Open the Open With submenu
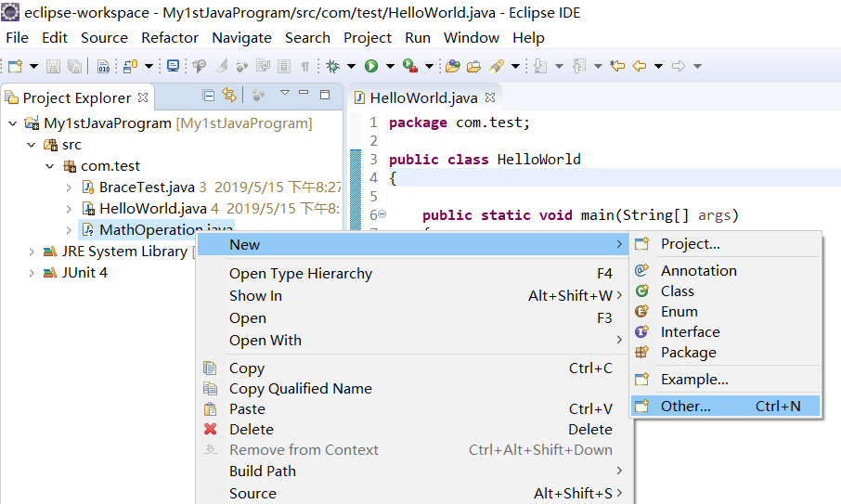Viewport: 841px width, 504px height. pos(411,340)
